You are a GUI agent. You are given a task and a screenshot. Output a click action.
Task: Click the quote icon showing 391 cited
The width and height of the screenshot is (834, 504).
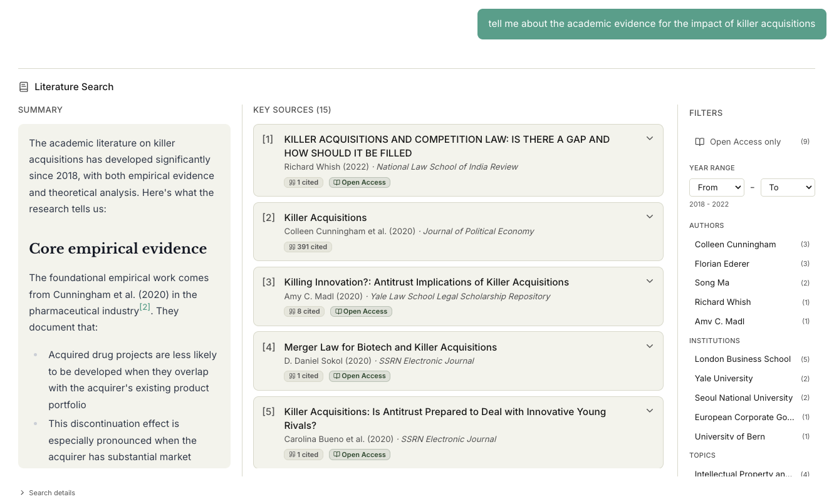(x=291, y=247)
